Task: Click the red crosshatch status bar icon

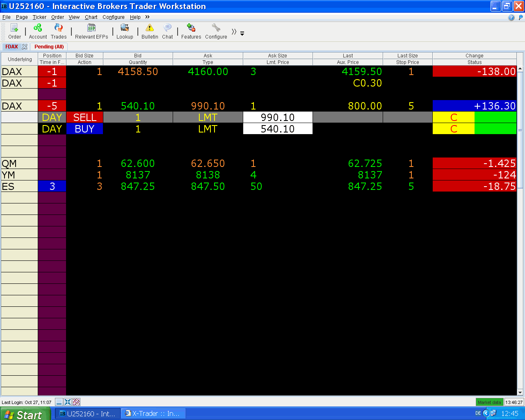Action: click(x=76, y=402)
